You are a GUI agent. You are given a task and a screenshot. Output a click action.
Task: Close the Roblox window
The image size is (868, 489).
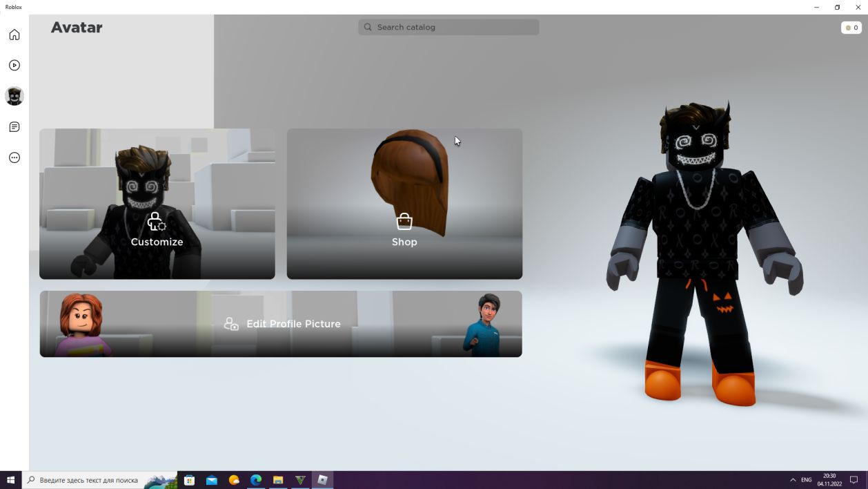tap(858, 7)
